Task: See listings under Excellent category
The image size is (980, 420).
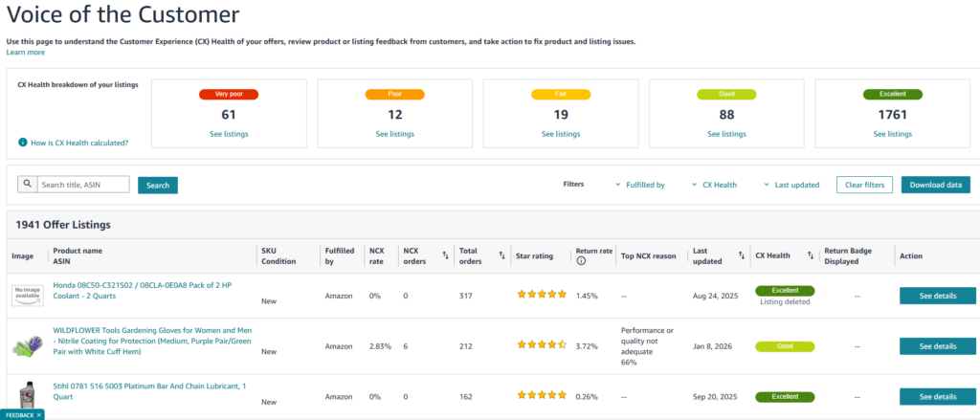Action: (892, 134)
